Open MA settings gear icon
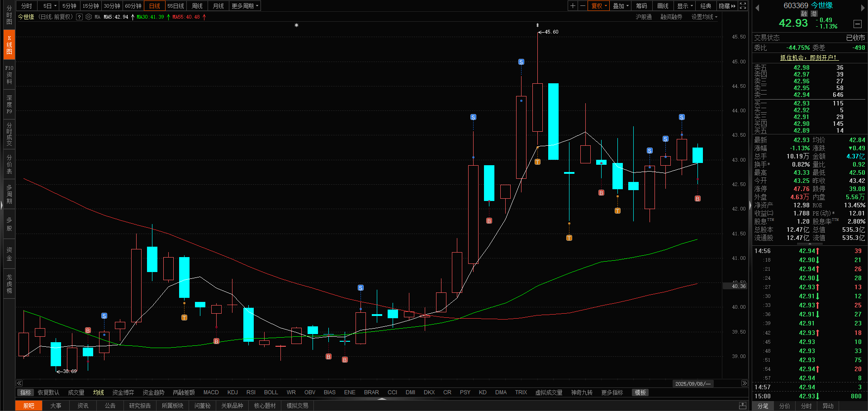868x411 pixels. pyautogui.click(x=89, y=17)
